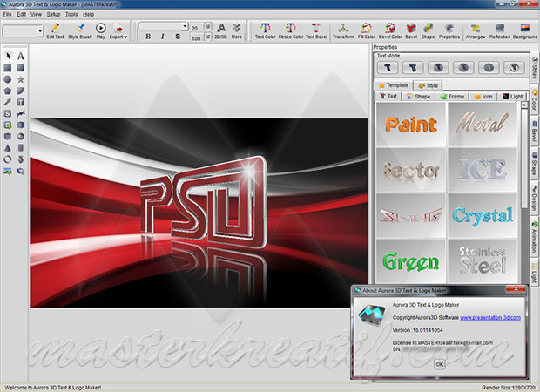Click the stepper beside the 100 value

coord(208,37)
